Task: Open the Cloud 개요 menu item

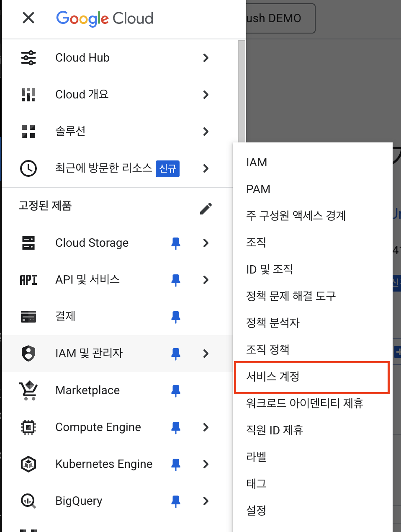Action: pos(82,95)
